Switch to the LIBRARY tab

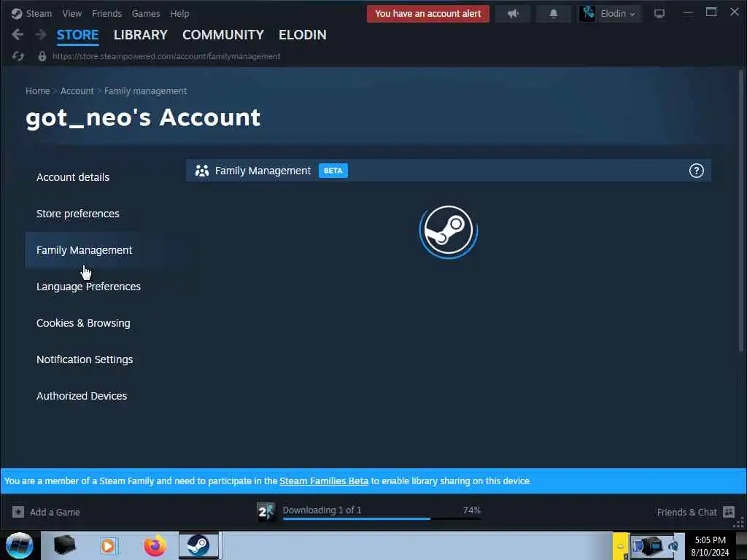(141, 35)
